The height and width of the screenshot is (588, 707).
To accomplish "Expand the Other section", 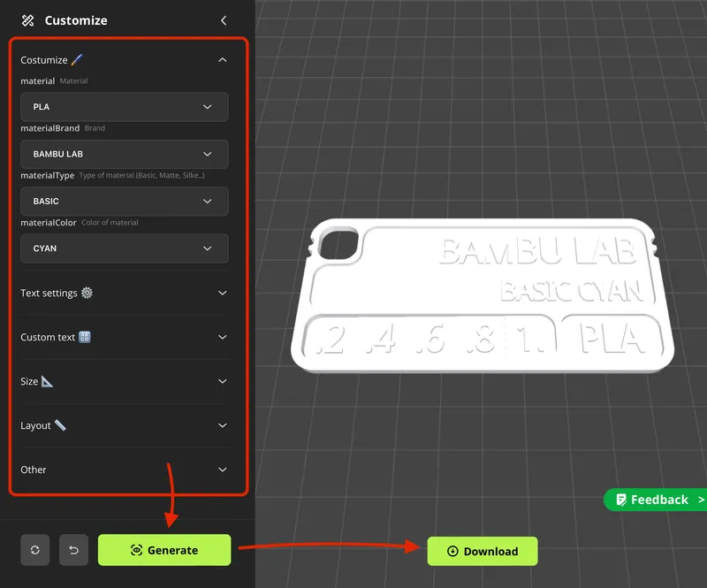I will [x=124, y=470].
